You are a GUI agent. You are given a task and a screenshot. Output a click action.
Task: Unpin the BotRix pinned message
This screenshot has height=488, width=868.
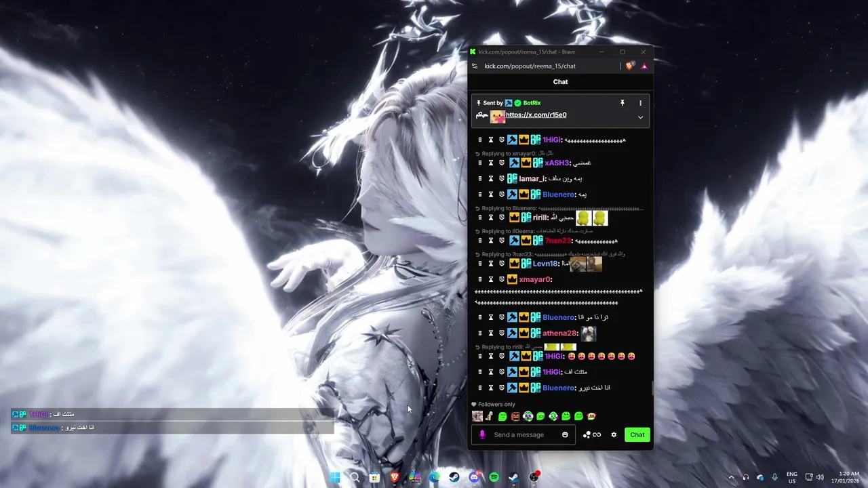click(x=622, y=103)
